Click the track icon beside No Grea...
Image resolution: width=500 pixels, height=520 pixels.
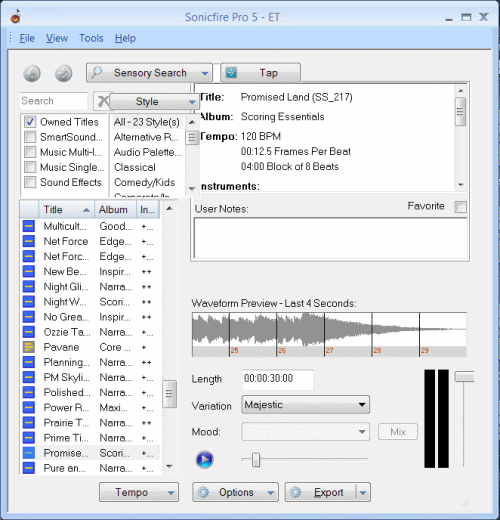29,317
